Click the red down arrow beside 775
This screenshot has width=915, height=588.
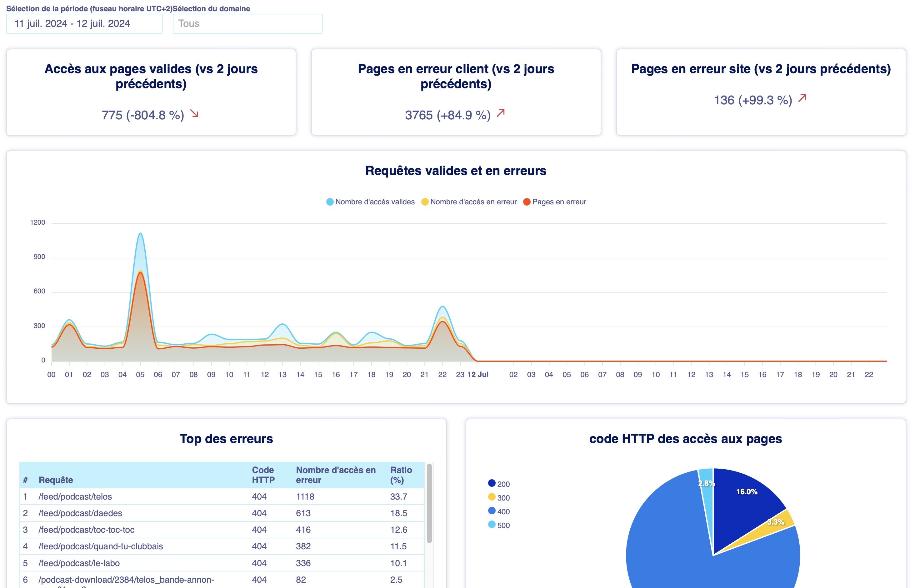click(194, 113)
